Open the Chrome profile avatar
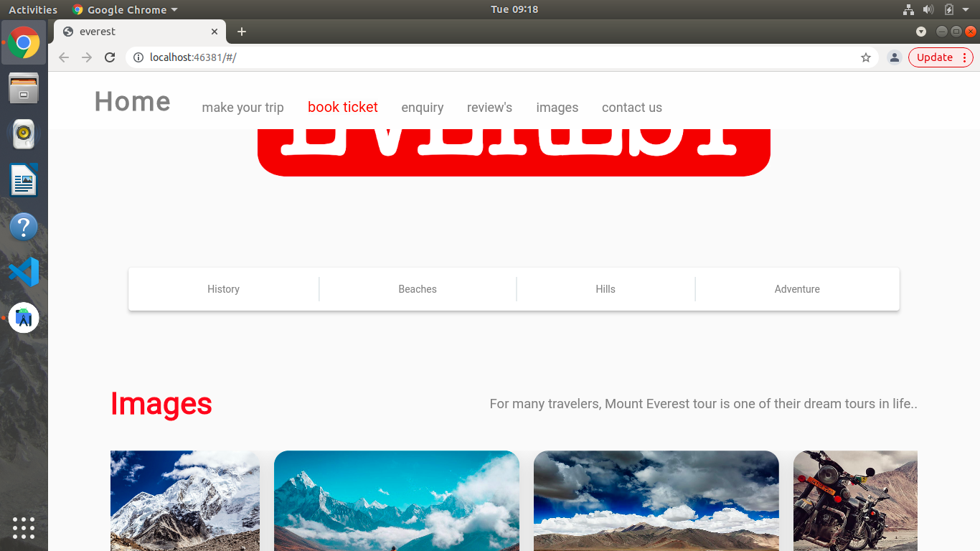The height and width of the screenshot is (551, 980). [894, 57]
